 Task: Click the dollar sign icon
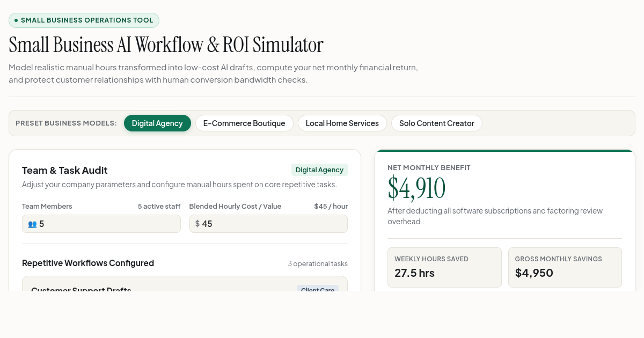click(197, 224)
